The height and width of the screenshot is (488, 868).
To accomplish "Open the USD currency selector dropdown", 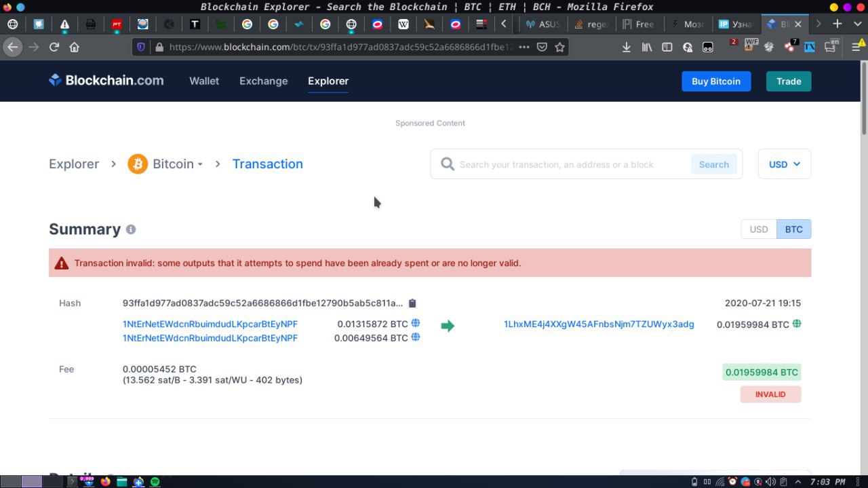I will 785,164.
